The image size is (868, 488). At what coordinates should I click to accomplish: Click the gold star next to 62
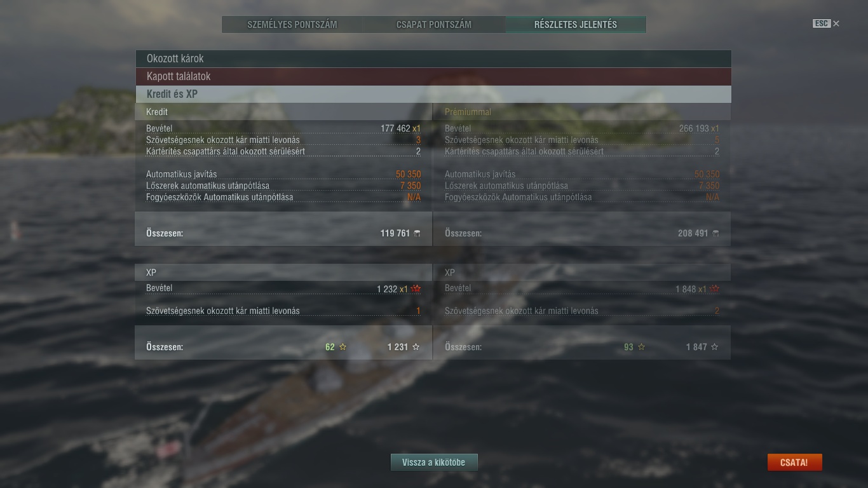(343, 347)
